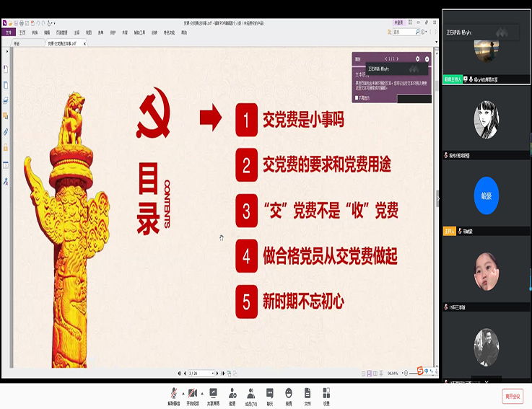
Task: Open signature panel in left sidebar
Action: point(6,182)
